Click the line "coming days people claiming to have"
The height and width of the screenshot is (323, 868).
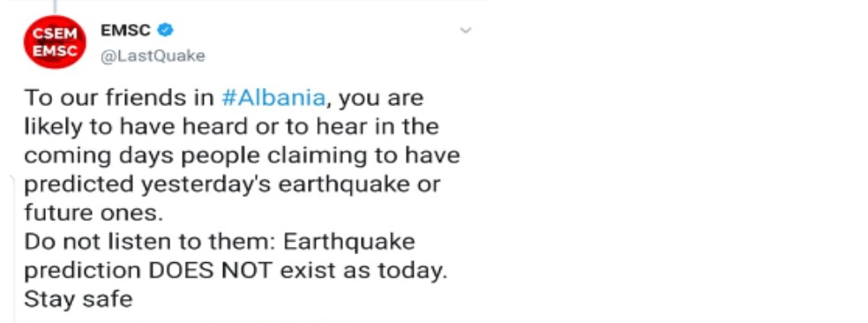pos(242,155)
